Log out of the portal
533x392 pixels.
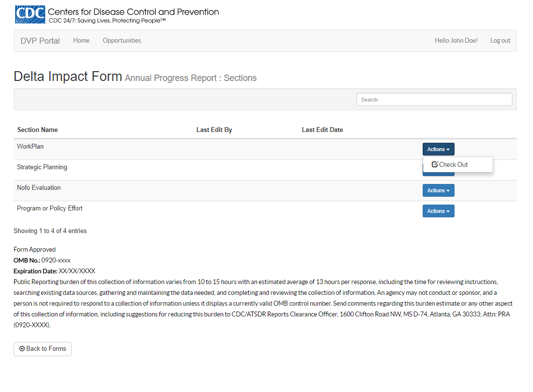(500, 41)
